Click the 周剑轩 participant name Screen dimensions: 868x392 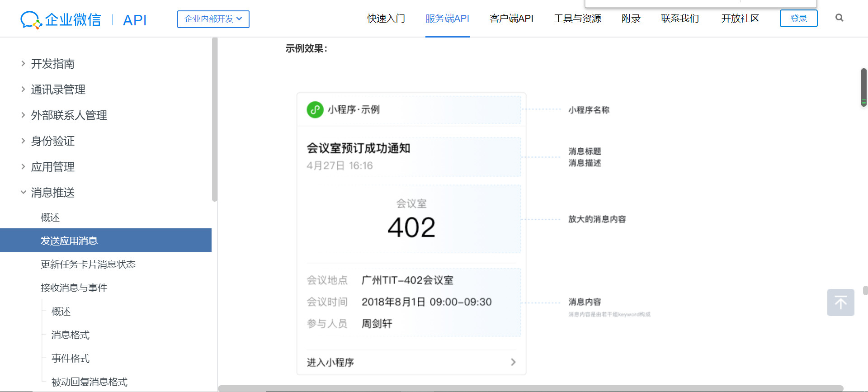click(x=377, y=324)
